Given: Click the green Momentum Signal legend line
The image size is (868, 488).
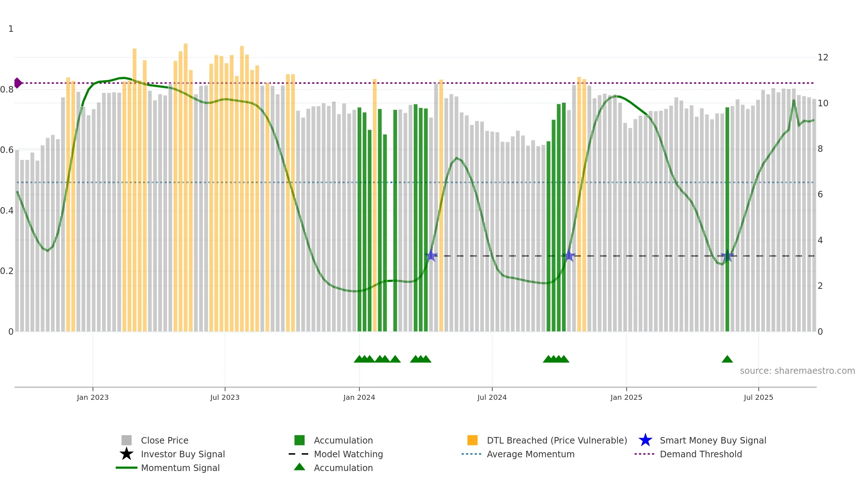Looking at the screenshot, I should pyautogui.click(x=126, y=468).
